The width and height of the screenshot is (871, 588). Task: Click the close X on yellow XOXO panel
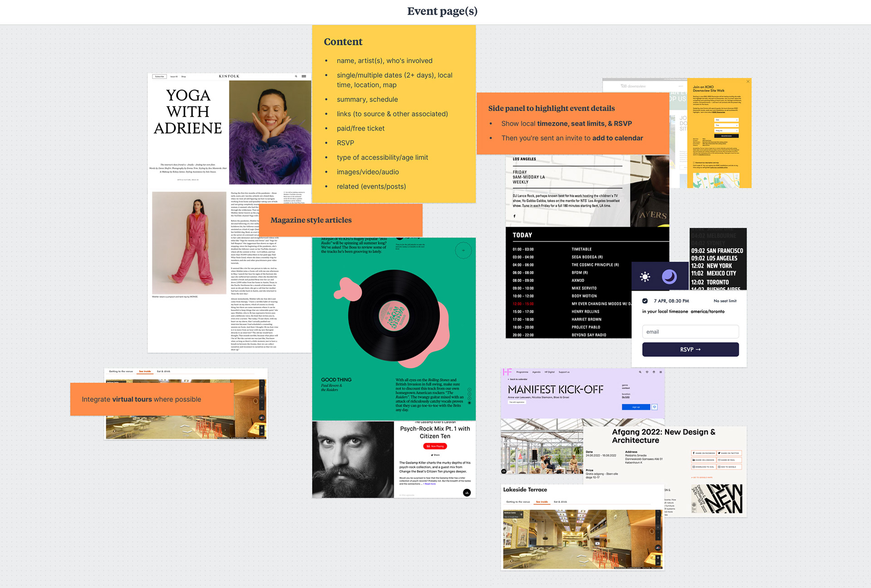(x=748, y=82)
